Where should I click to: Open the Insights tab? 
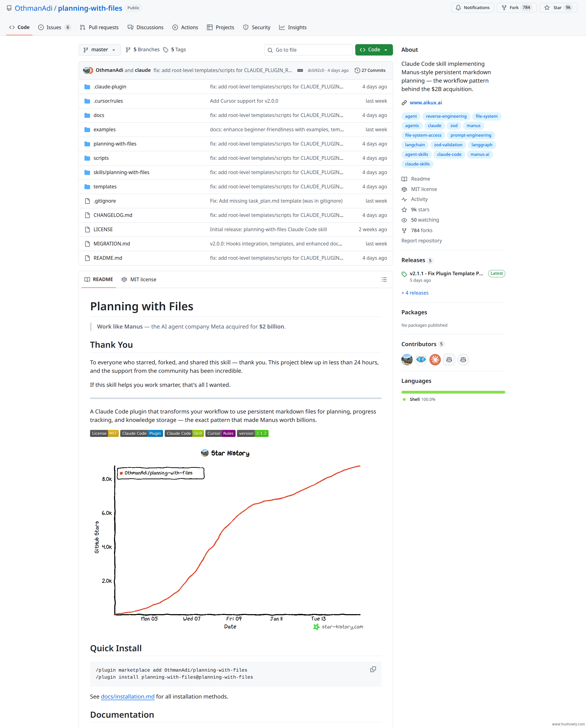click(x=293, y=27)
